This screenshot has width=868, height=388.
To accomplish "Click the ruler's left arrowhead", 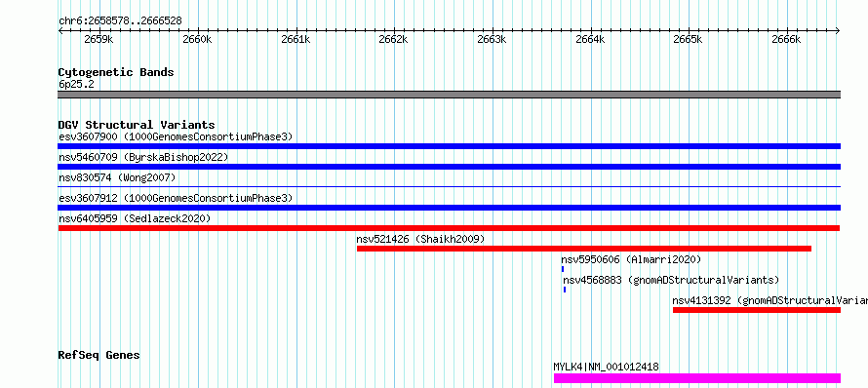I will 60,31.
